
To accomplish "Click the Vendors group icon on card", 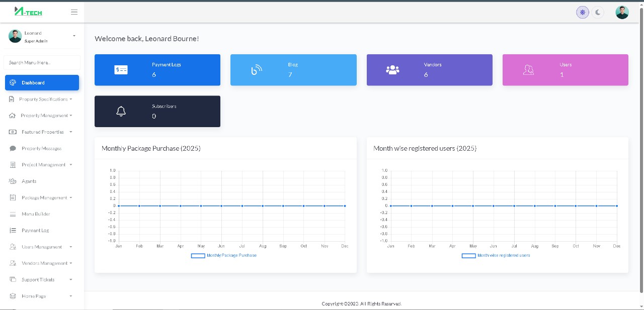I will (x=392, y=70).
